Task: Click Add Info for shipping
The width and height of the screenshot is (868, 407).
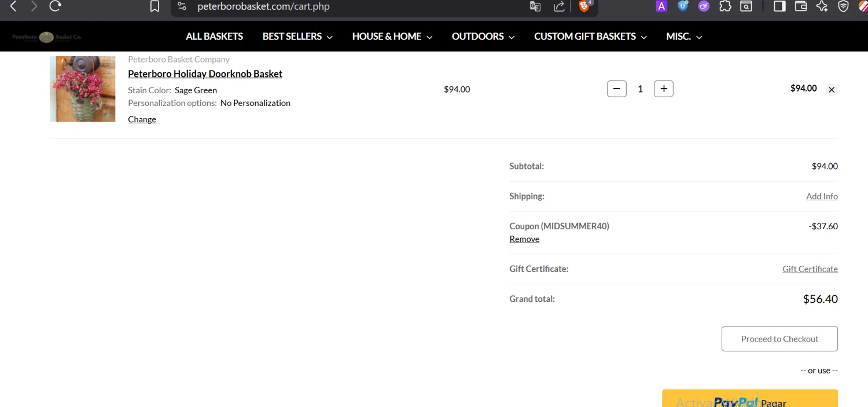Action: (822, 196)
